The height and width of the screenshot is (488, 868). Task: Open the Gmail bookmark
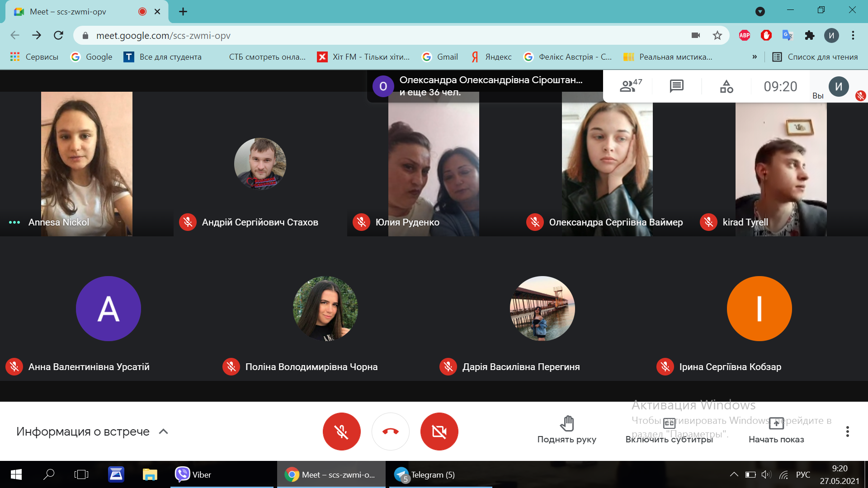439,57
